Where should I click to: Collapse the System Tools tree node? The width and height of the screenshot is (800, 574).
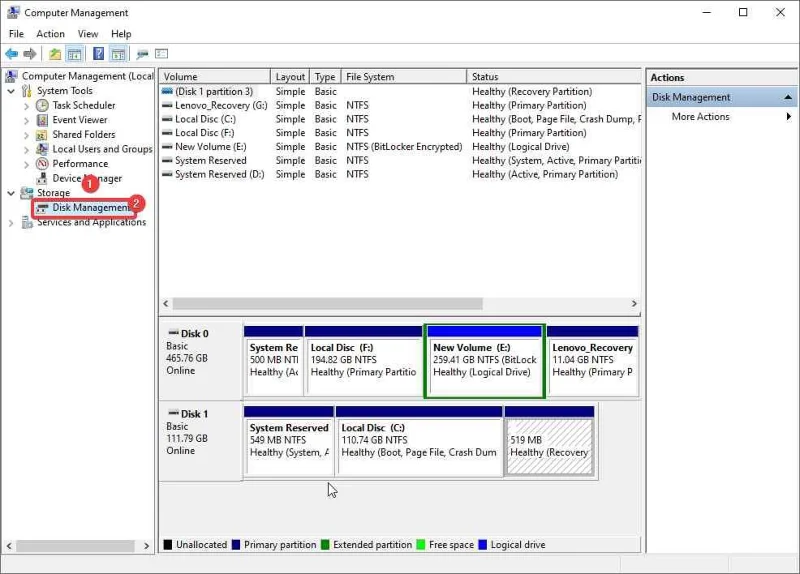[x=11, y=91]
